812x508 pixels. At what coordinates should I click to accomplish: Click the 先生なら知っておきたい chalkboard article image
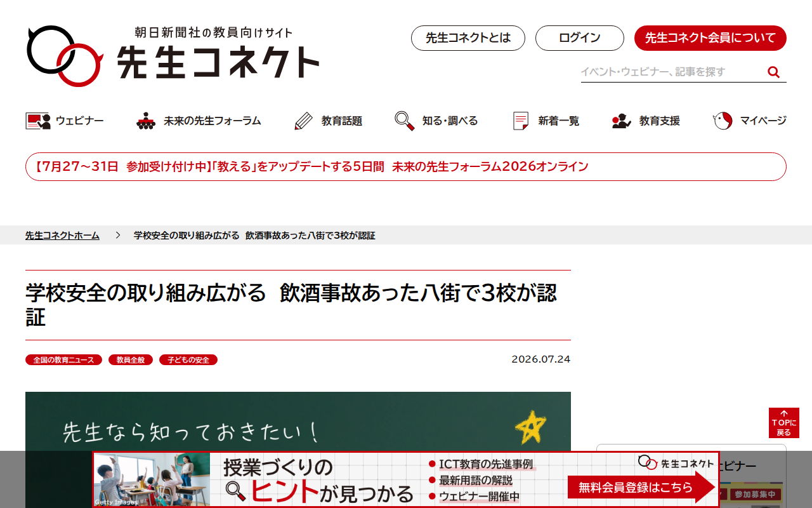[x=298, y=422]
